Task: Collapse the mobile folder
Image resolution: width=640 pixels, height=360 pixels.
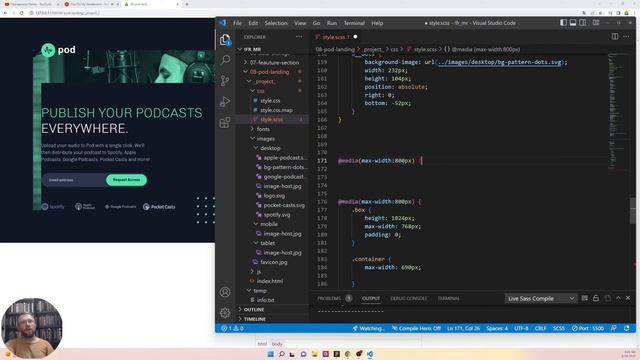Action: point(271,224)
